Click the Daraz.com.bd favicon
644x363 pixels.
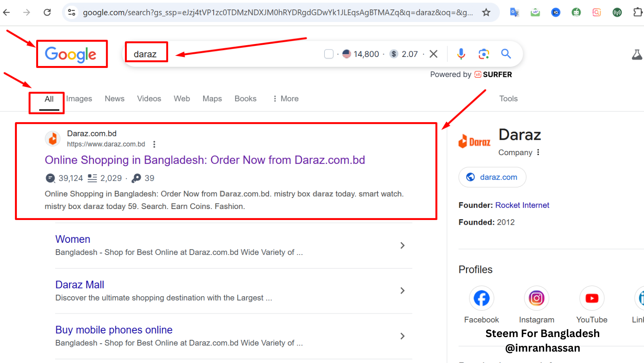coord(53,138)
